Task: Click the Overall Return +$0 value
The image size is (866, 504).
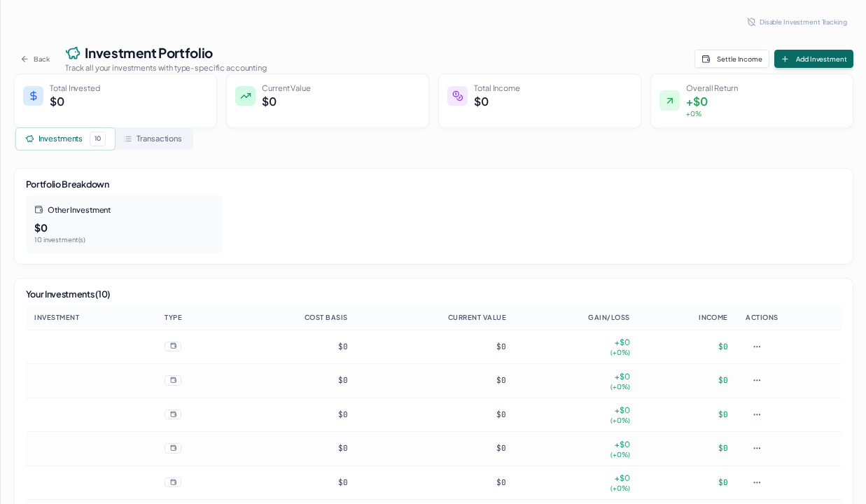Action: [x=697, y=101]
